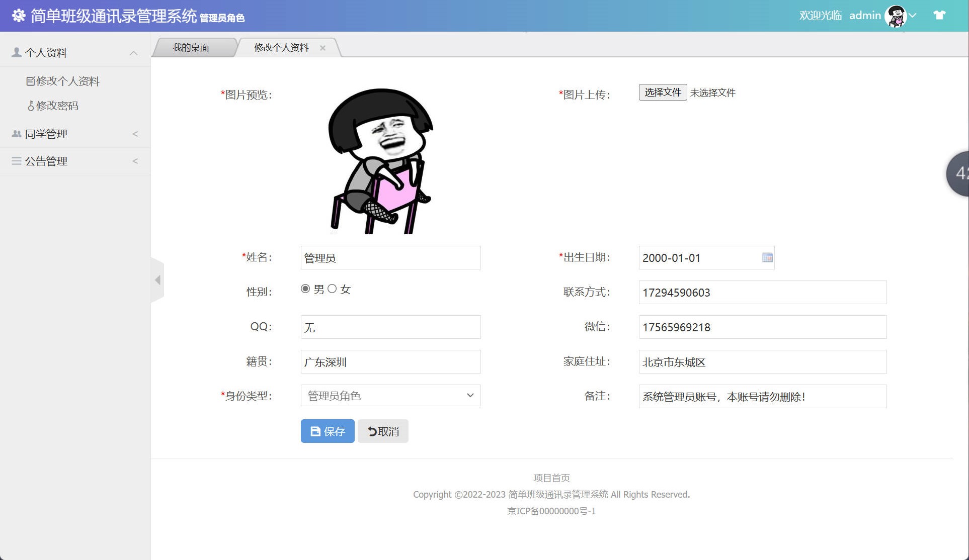This screenshot has height=560, width=969.
Task: Click the gear logo icon in the header
Action: point(19,15)
